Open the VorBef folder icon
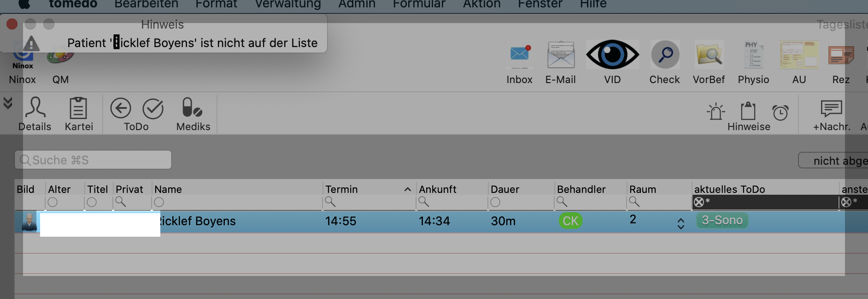Screen dimensions: 868x299 709,55
